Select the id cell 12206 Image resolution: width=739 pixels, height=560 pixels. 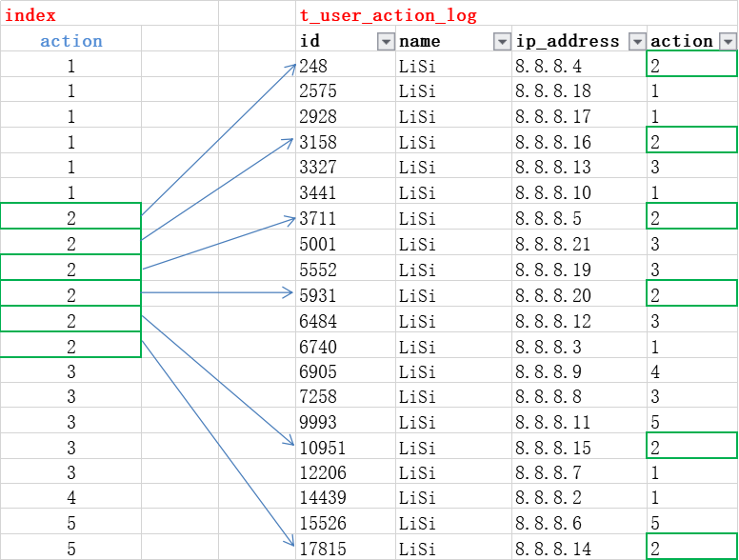click(x=346, y=471)
